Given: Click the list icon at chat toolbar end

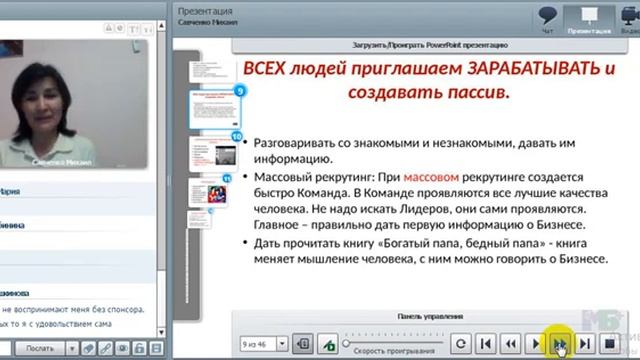Looking at the screenshot, I should (x=156, y=349).
